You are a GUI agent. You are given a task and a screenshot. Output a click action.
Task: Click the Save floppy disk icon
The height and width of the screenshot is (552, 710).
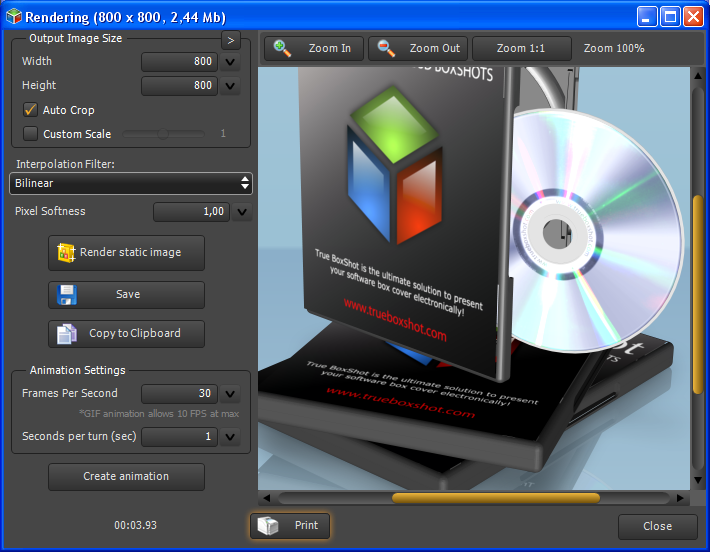point(67,295)
